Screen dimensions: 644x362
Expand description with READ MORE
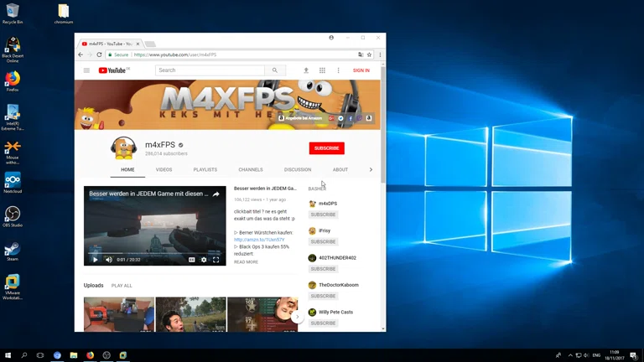246,262
